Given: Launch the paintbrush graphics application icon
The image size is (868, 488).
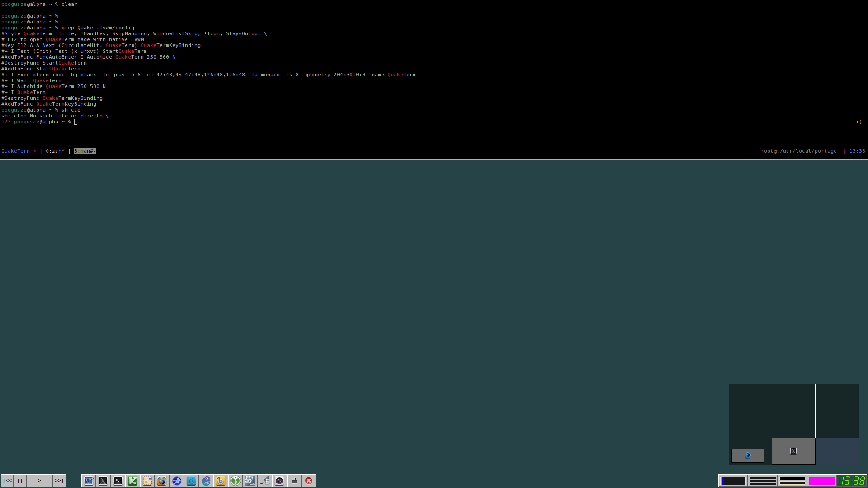Looking at the screenshot, I should [x=265, y=481].
